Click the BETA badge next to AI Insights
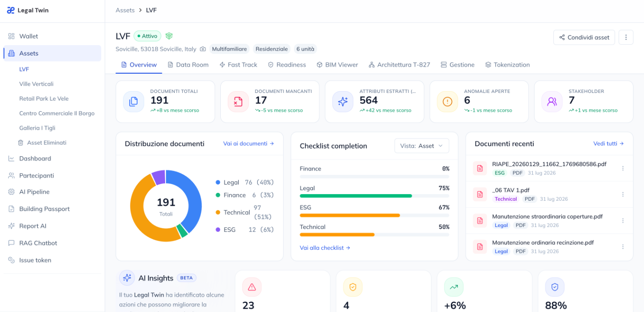 186,278
